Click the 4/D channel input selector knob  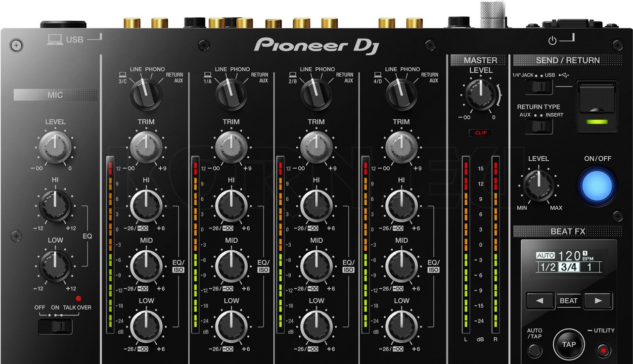click(401, 94)
